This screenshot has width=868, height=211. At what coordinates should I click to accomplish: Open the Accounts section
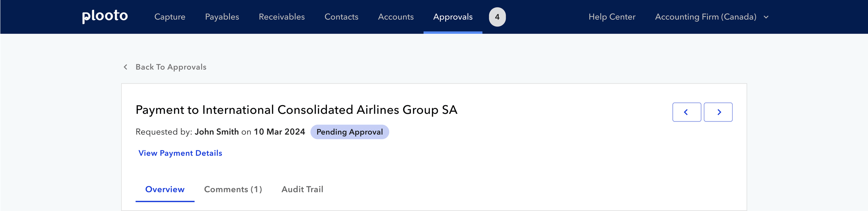pos(396,17)
